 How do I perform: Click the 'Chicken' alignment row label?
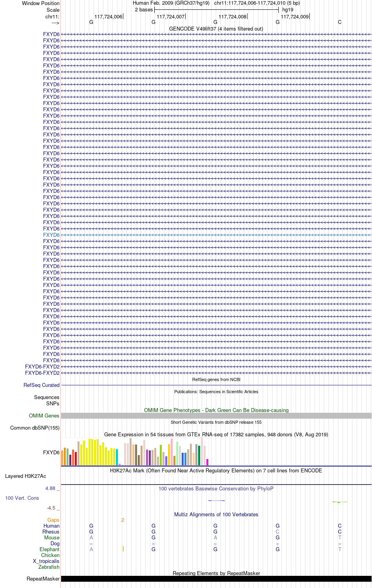pyautogui.click(x=51, y=555)
